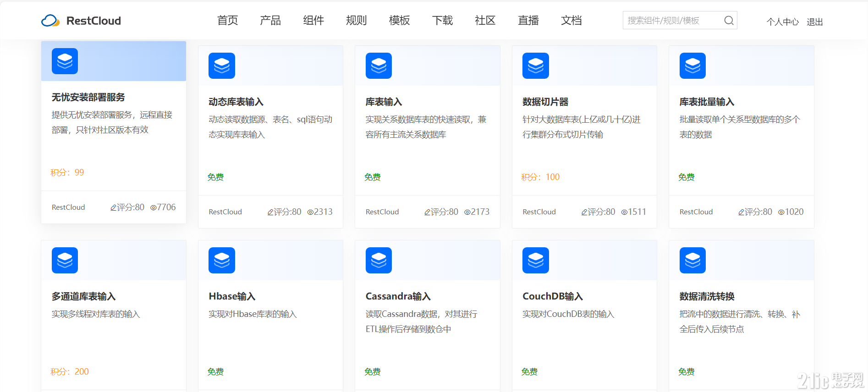
Task: Click the 库表输入 card layers icon
Action: point(379,65)
